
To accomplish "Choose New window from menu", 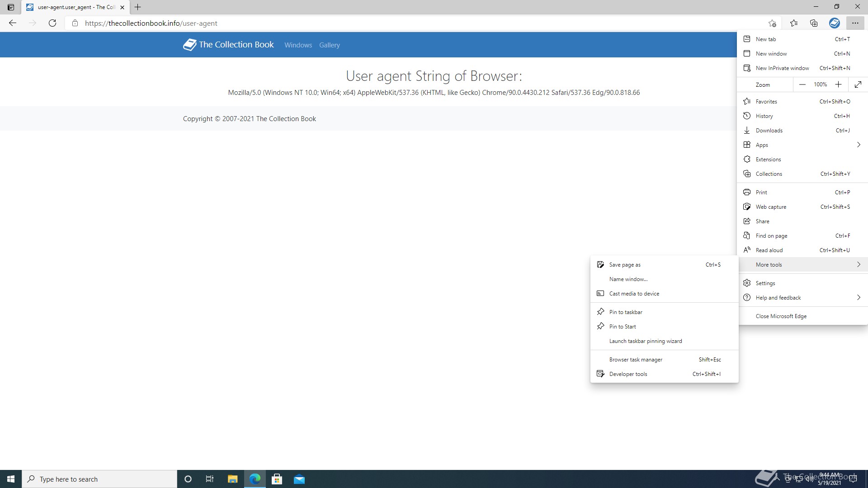I will coord(802,54).
